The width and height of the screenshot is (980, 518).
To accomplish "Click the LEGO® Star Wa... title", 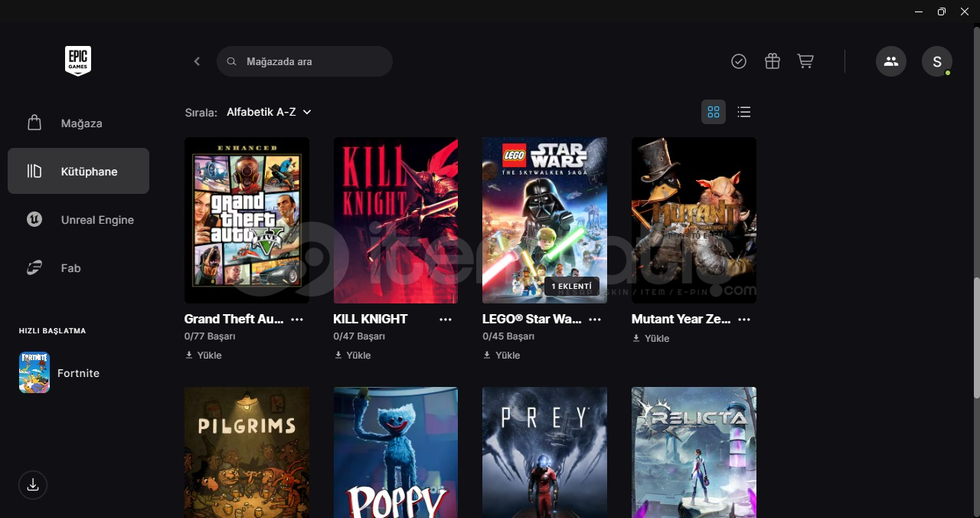I will [532, 319].
